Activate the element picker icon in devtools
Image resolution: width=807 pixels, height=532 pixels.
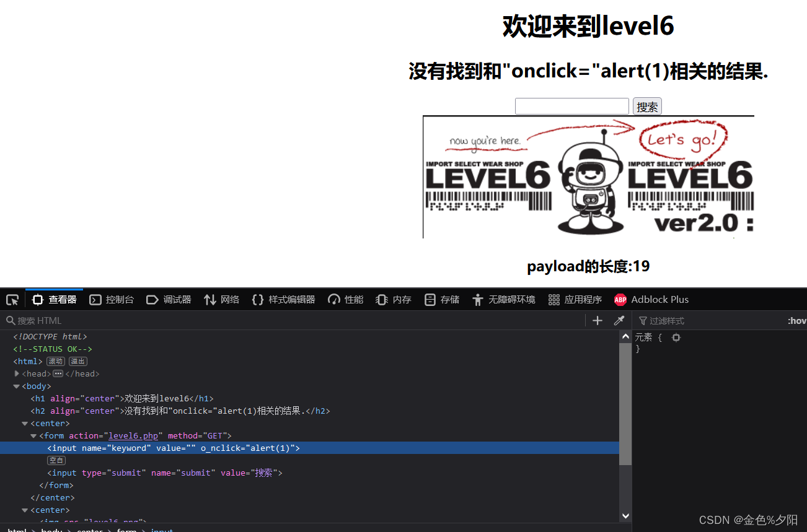coord(12,300)
